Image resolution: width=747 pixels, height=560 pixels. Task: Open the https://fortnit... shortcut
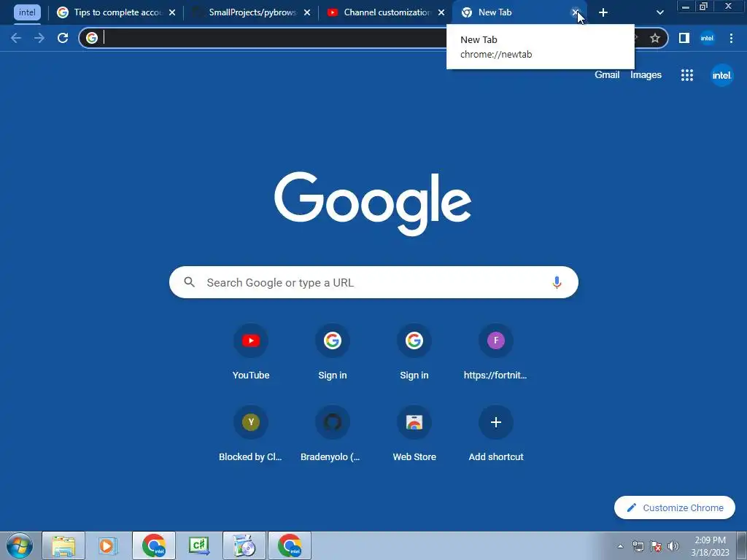tap(495, 351)
